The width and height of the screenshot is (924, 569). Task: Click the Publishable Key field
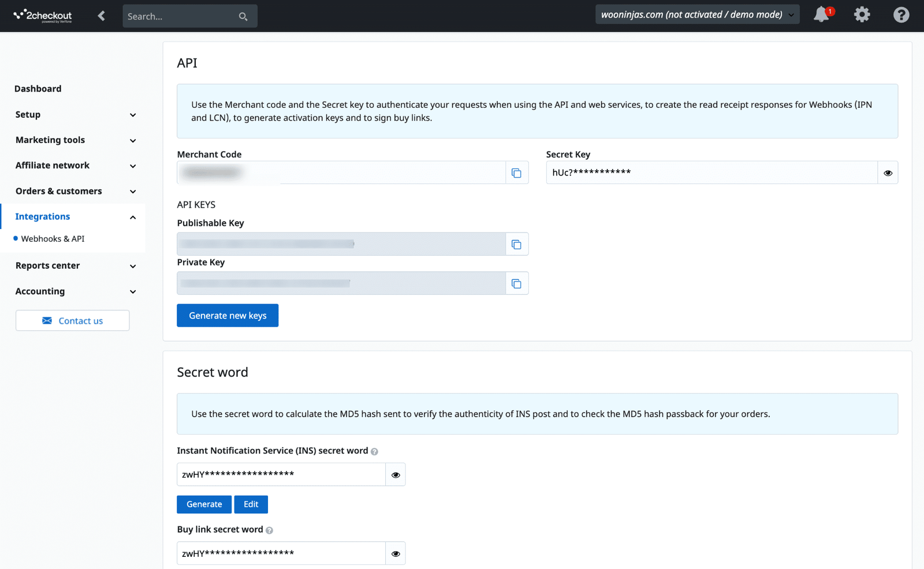(x=341, y=244)
